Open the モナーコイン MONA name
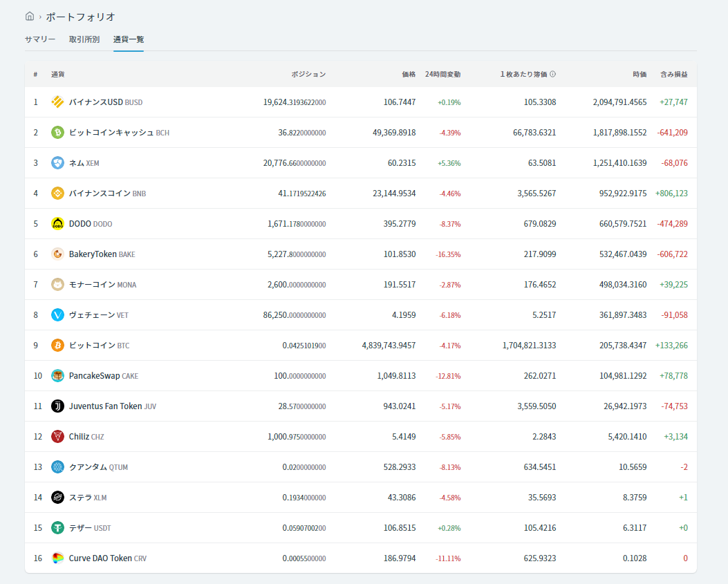 click(x=102, y=285)
